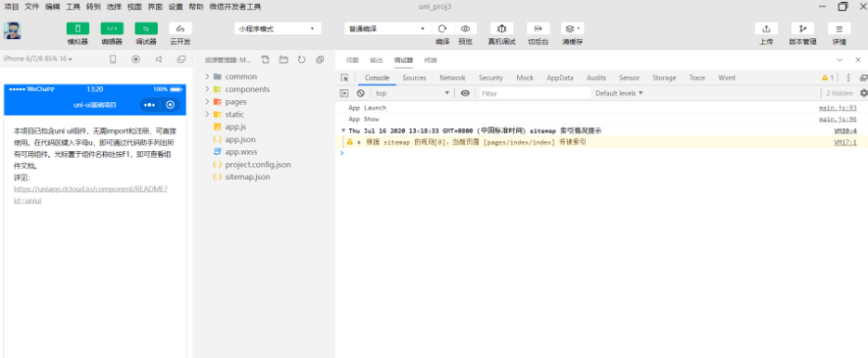Click the clear console icon
868x358 pixels.
pyautogui.click(x=360, y=94)
